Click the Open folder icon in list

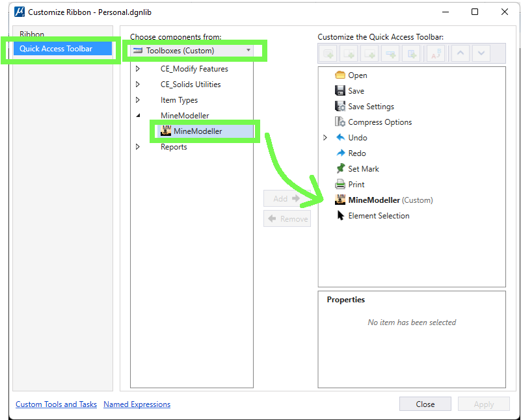[340, 75]
